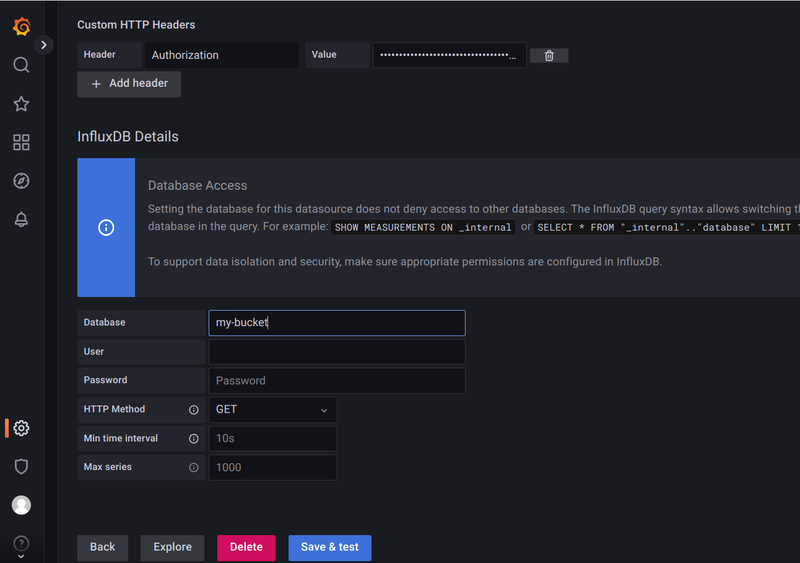Open the HTTP Method GET dropdown
Screen dimensions: 800x563
pos(273,410)
